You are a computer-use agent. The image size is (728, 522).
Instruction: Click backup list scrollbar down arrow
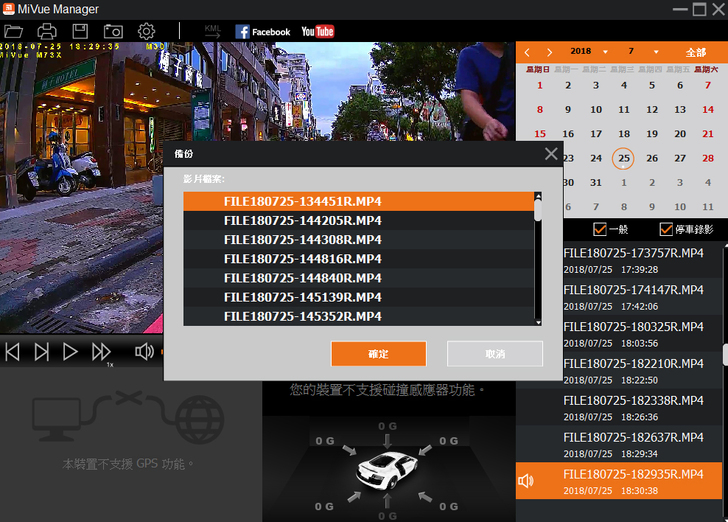538,322
